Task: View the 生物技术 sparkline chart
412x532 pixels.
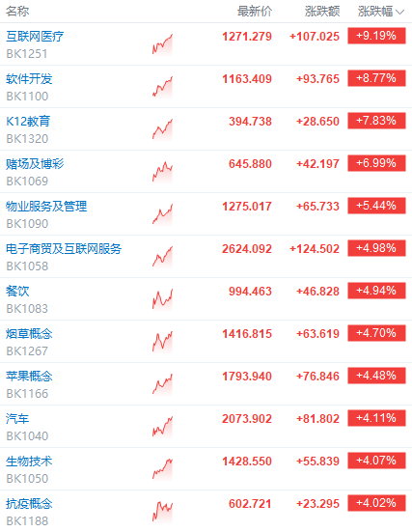Action: point(162,469)
